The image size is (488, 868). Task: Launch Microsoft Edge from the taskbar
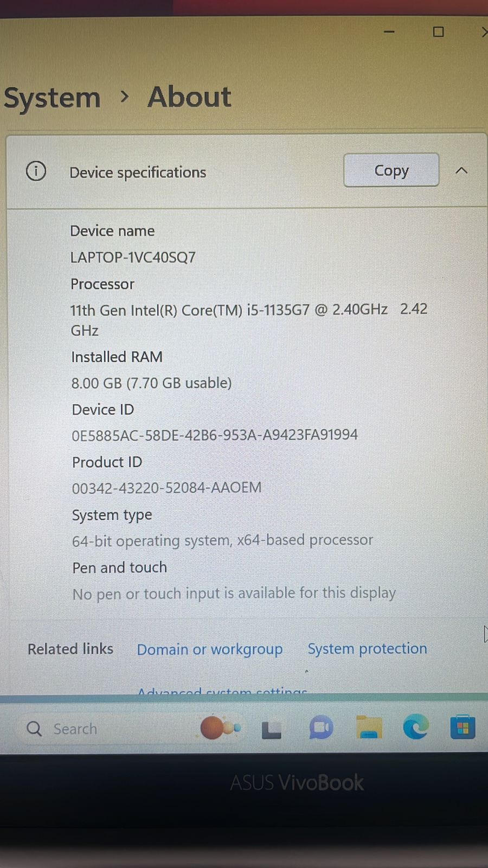(416, 727)
